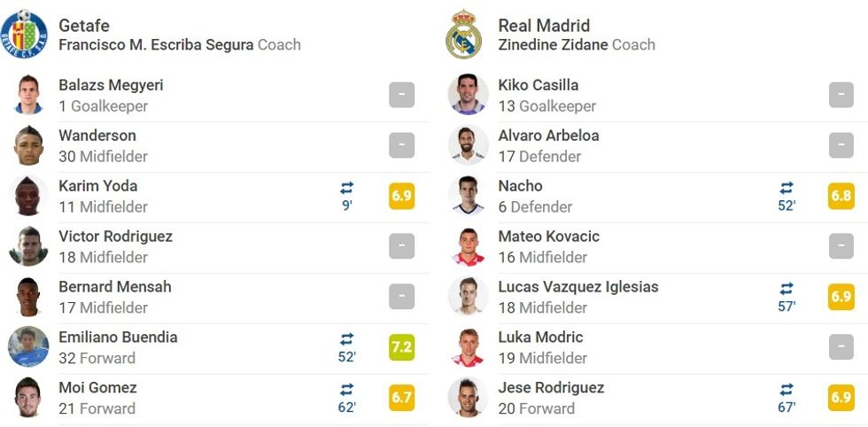
Task: Click the Real Madrid club crest
Action: pyautogui.click(x=463, y=35)
